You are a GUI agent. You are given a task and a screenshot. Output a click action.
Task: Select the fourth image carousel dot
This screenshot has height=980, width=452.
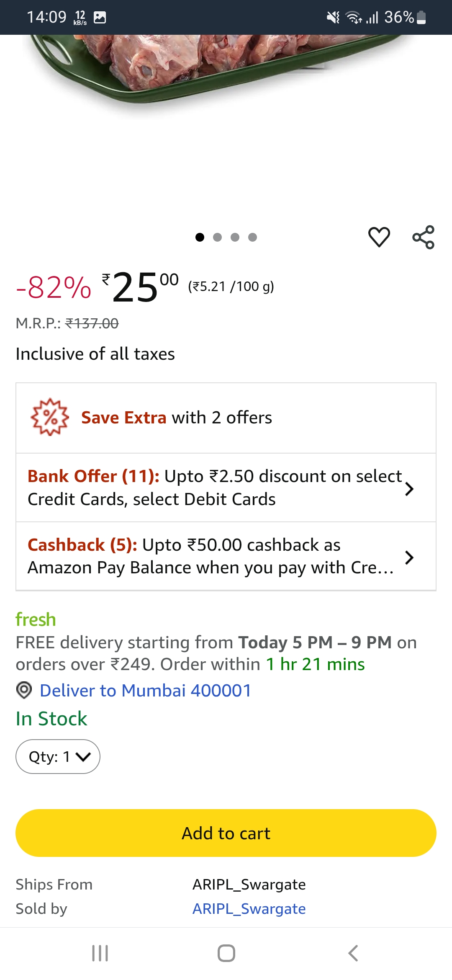coord(252,237)
